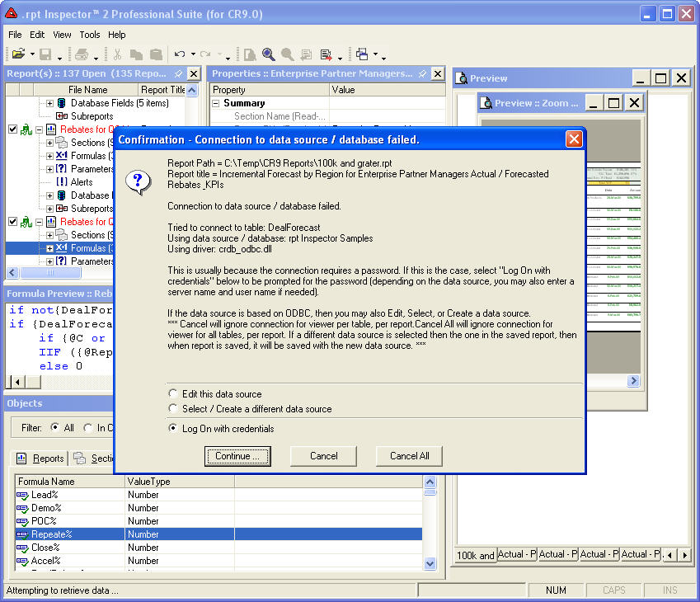Click the Copy toolbar icon
The image size is (700, 602).
pyautogui.click(x=136, y=54)
